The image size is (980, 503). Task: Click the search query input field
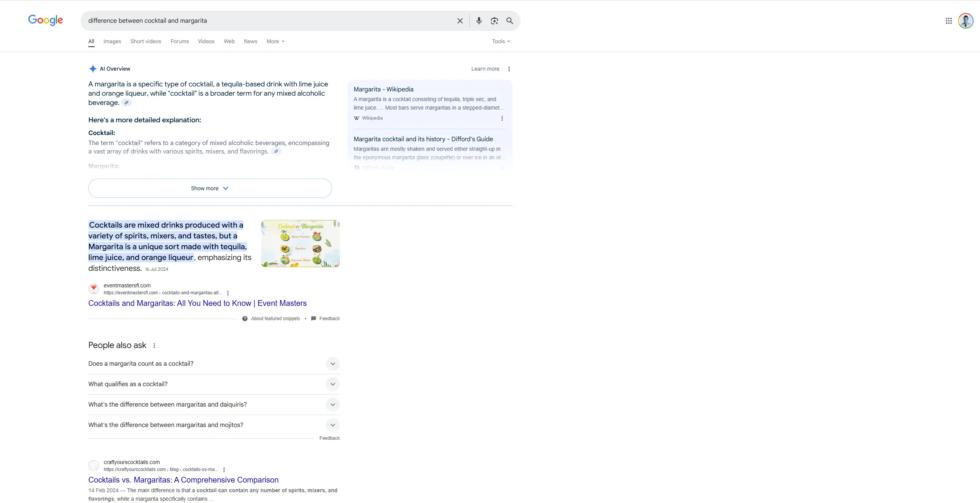[x=269, y=21]
